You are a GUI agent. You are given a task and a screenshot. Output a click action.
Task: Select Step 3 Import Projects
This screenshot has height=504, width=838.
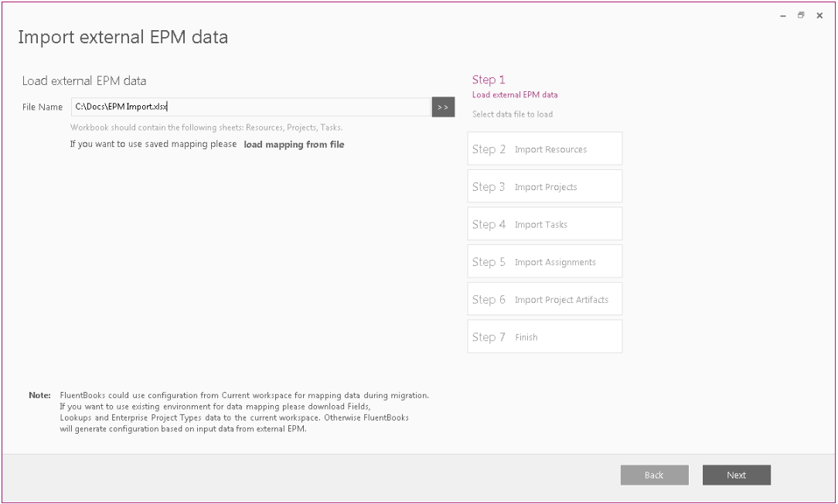pos(544,186)
